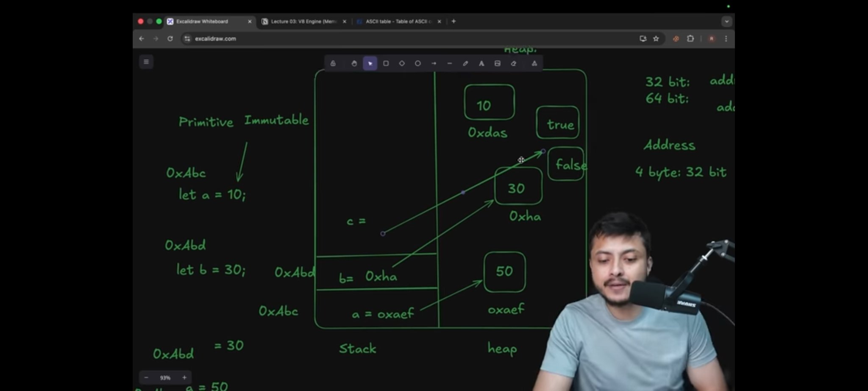Select the 'Immutable' text on canvas
The width and height of the screenshot is (868, 391).
click(x=276, y=120)
